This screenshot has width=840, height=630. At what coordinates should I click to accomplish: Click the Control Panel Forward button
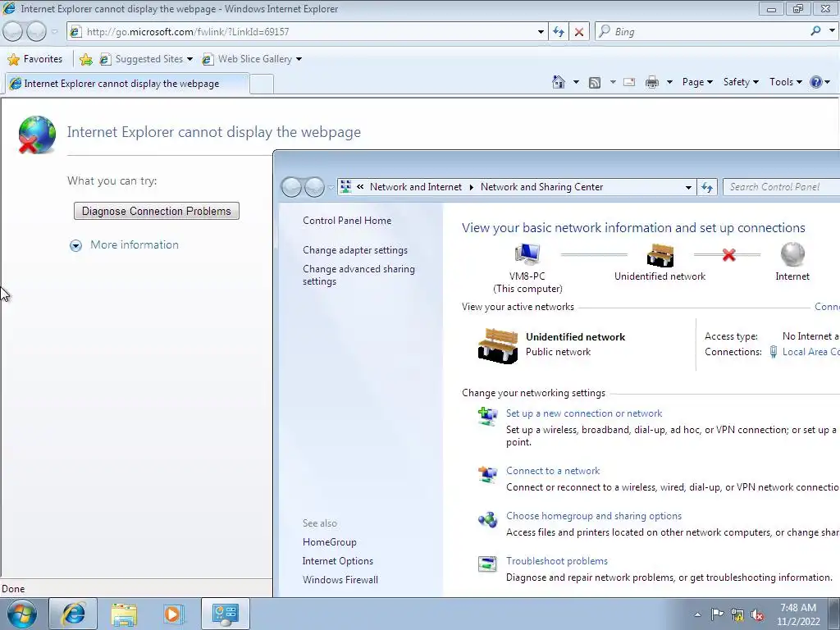[314, 187]
